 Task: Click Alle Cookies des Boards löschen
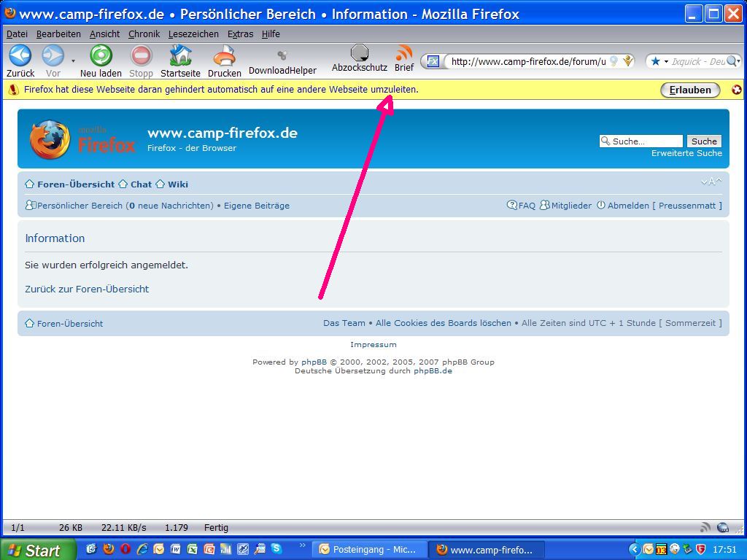pyautogui.click(x=444, y=323)
